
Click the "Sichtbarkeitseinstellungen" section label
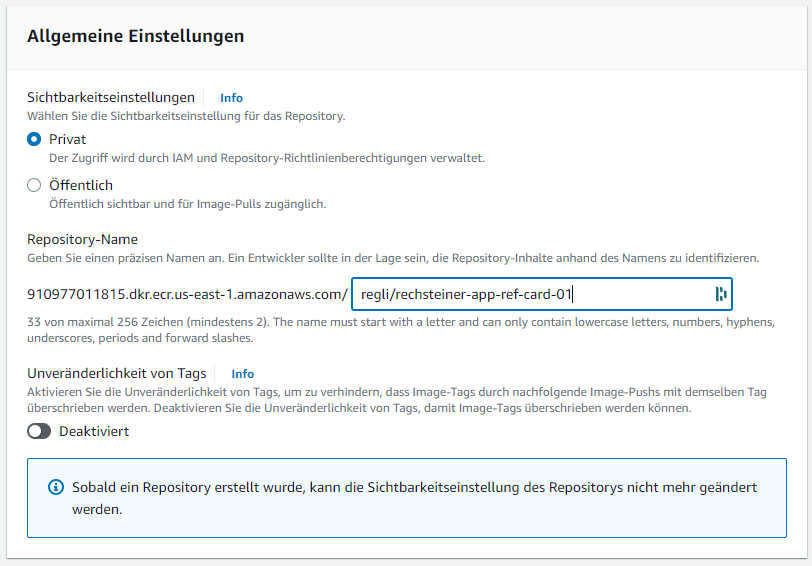[111, 98]
